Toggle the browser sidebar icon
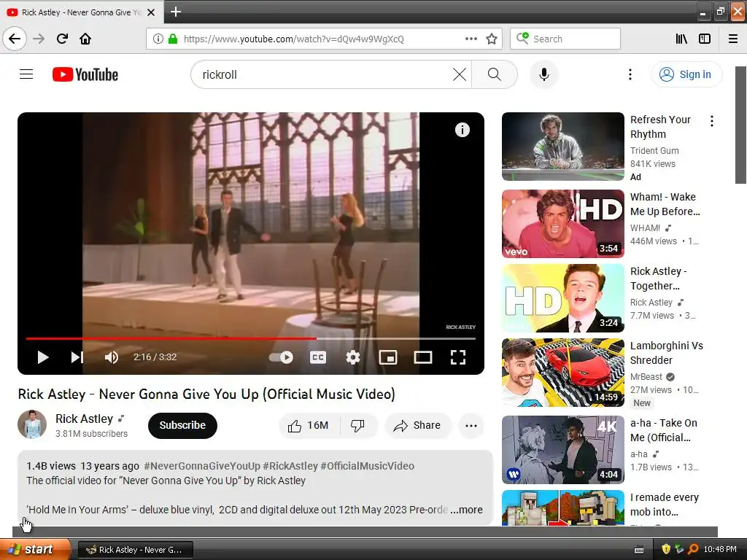 705,39
